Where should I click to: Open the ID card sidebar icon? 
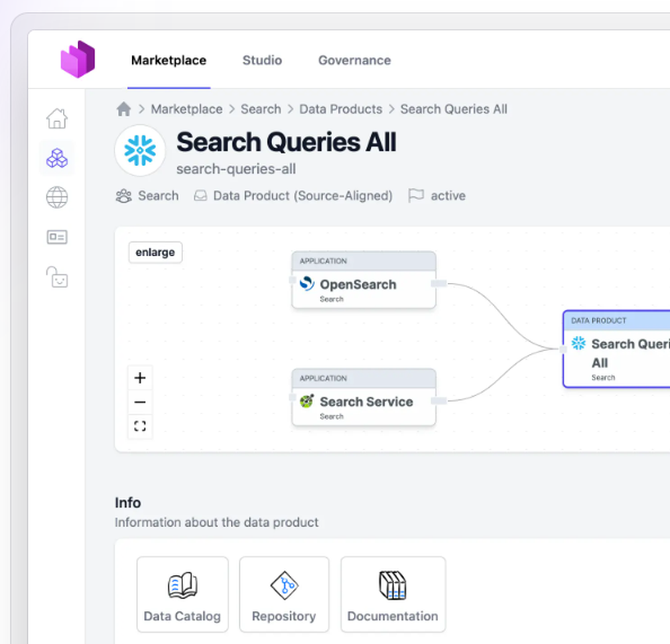tap(57, 237)
